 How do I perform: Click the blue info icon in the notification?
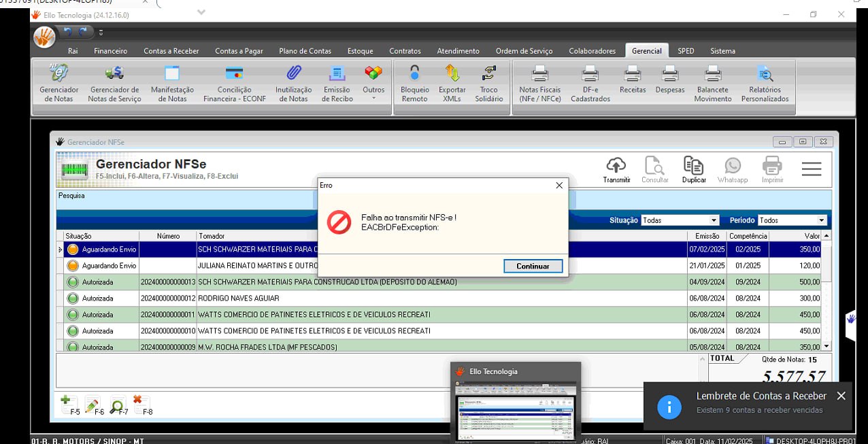669,407
